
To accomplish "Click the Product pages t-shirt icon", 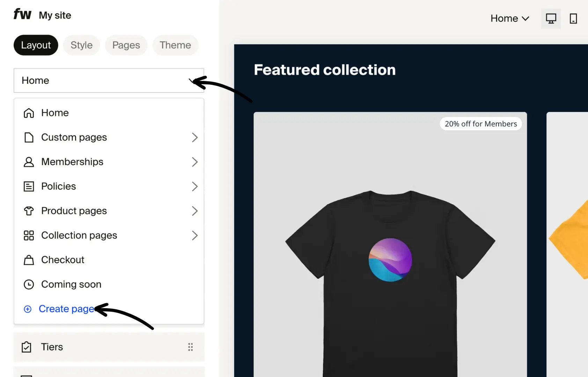I will (29, 211).
